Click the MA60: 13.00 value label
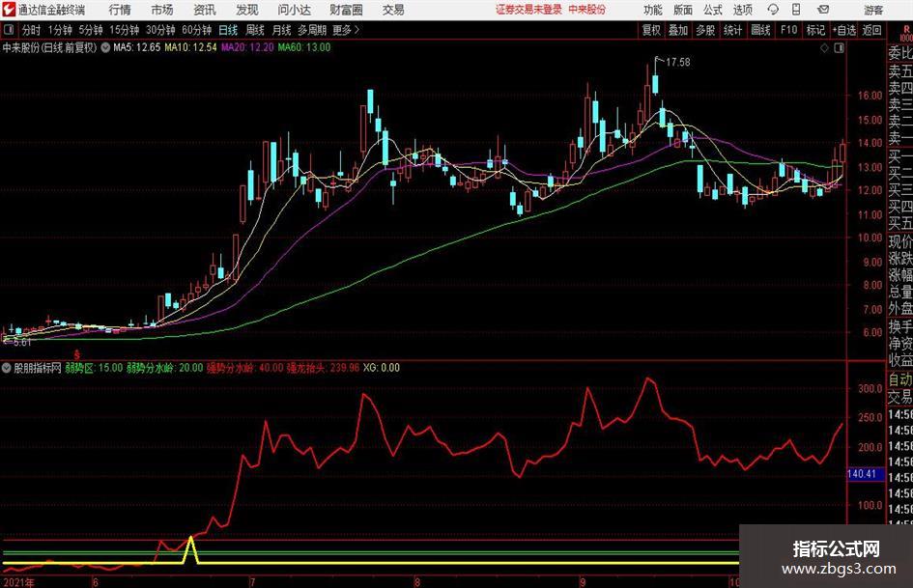Screen dimensions: 913x588 pos(304,47)
